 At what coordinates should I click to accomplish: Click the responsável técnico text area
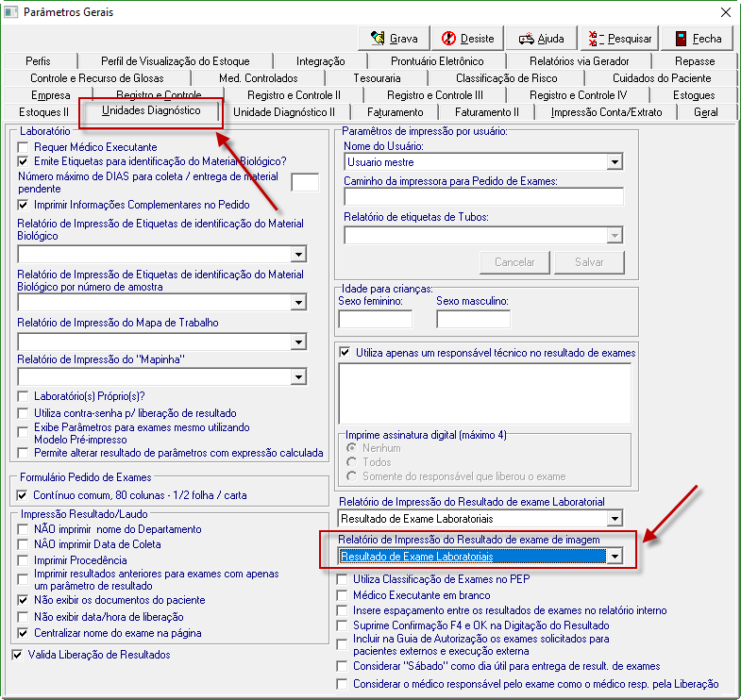485,393
